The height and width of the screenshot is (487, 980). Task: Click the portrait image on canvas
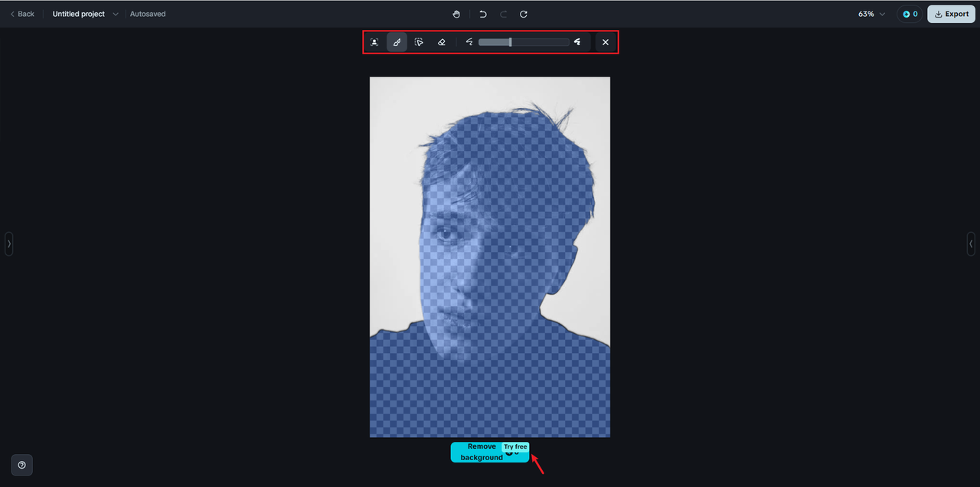[x=490, y=257]
